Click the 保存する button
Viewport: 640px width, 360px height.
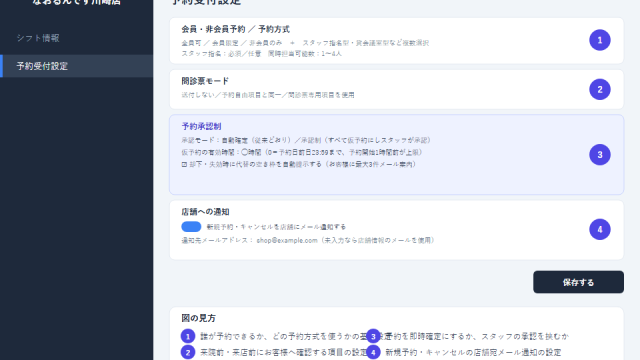[578, 282]
